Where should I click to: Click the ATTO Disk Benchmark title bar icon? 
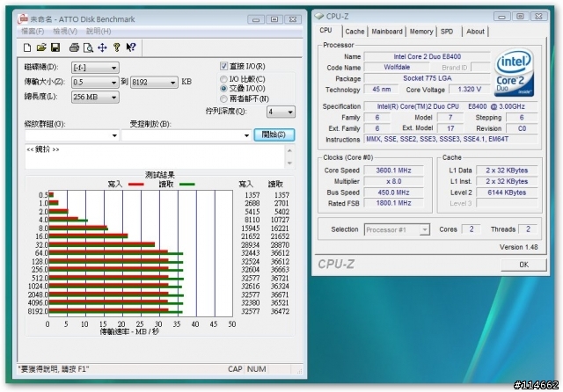pyautogui.click(x=23, y=19)
